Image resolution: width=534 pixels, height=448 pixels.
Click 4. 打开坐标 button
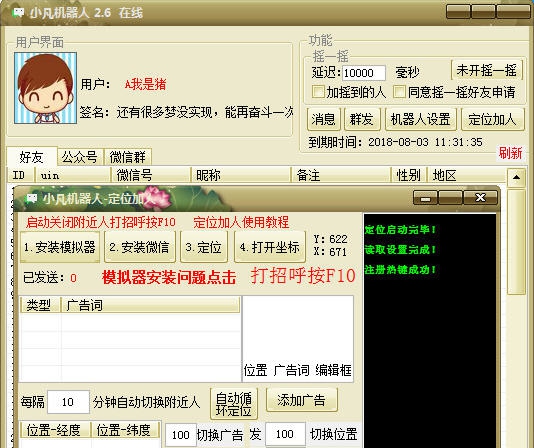pos(270,247)
